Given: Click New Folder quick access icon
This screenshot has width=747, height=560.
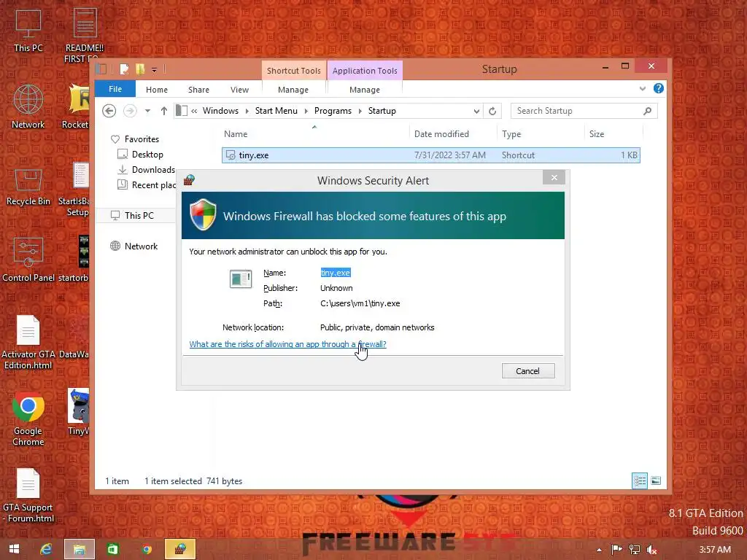Looking at the screenshot, I should [x=139, y=69].
